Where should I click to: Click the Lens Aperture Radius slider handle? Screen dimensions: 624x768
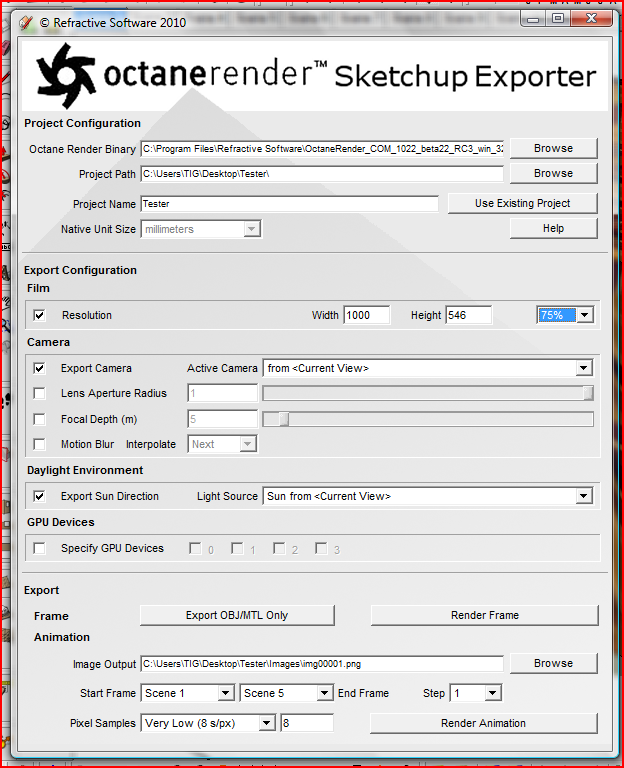[x=588, y=393]
